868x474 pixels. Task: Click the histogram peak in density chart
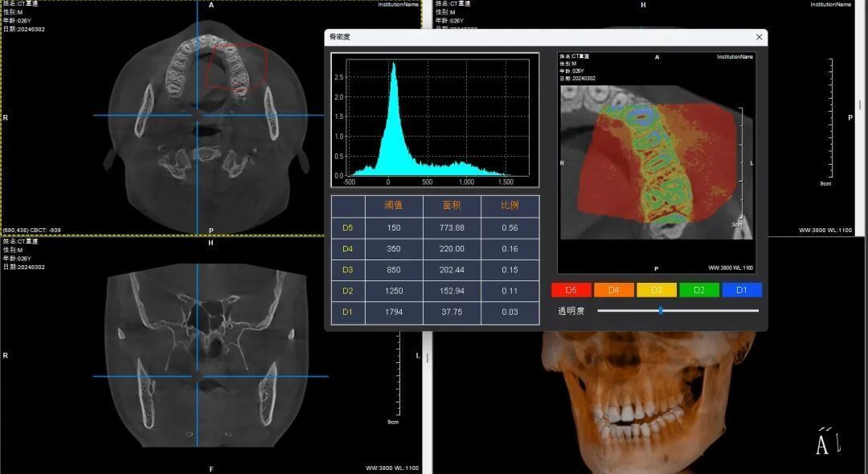point(394,65)
